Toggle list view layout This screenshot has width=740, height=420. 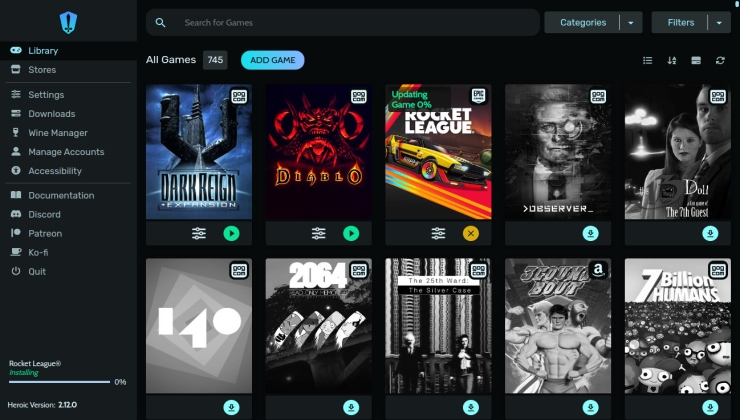(x=647, y=61)
